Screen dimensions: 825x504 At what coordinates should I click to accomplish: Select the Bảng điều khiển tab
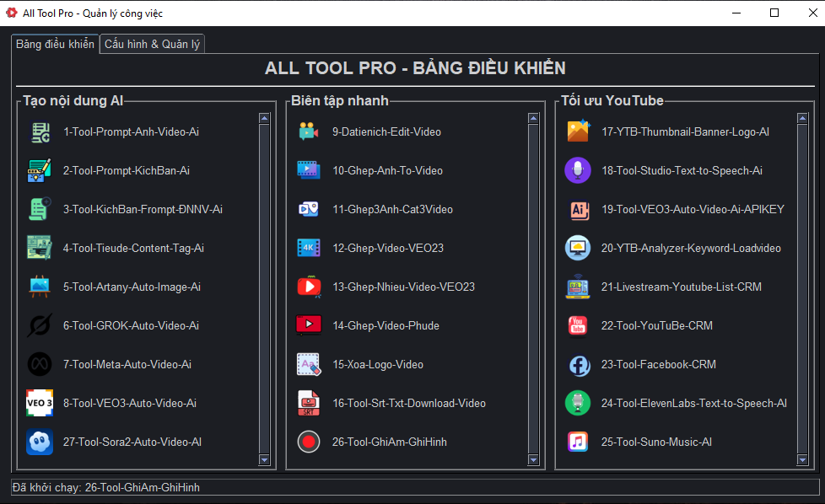55,44
